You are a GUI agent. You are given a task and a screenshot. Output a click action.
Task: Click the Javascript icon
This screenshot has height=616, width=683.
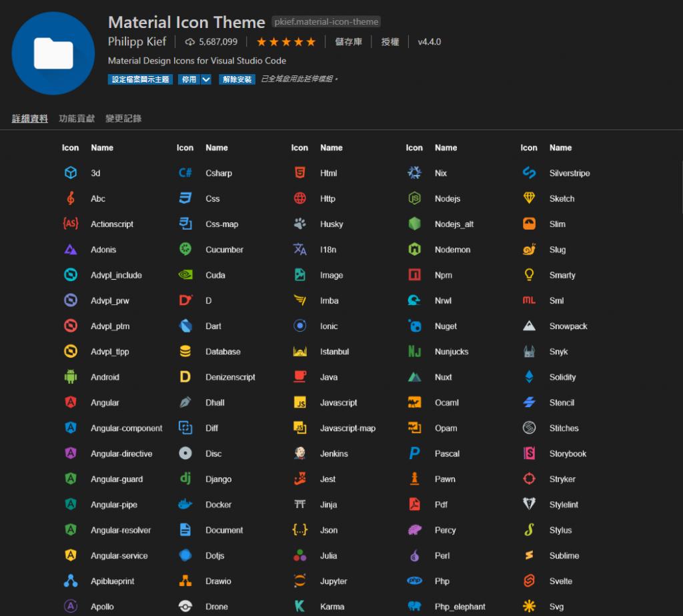coord(299,402)
